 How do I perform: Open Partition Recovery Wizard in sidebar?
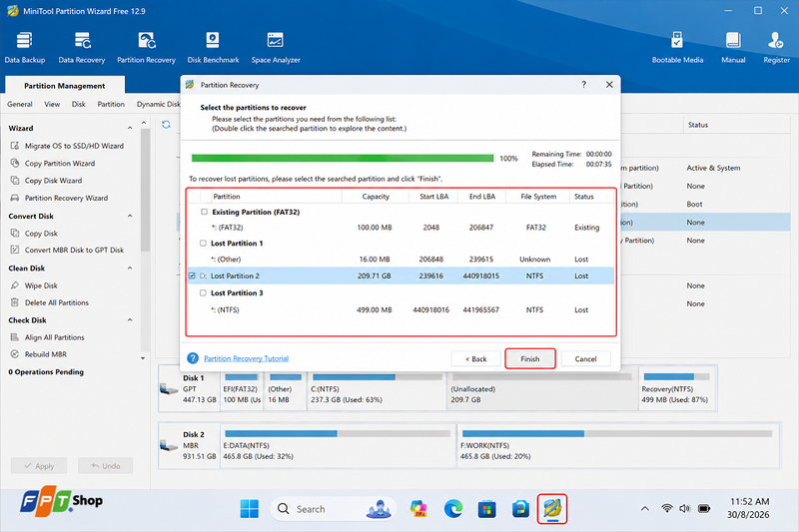click(59, 198)
